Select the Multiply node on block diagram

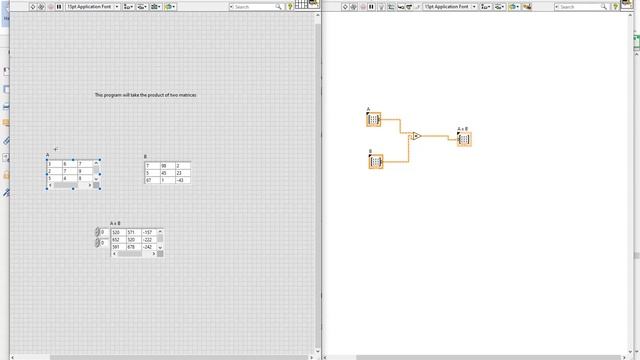tap(416, 136)
